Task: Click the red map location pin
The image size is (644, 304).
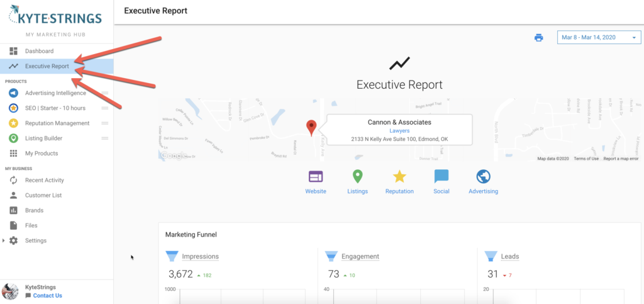Action: [x=311, y=128]
